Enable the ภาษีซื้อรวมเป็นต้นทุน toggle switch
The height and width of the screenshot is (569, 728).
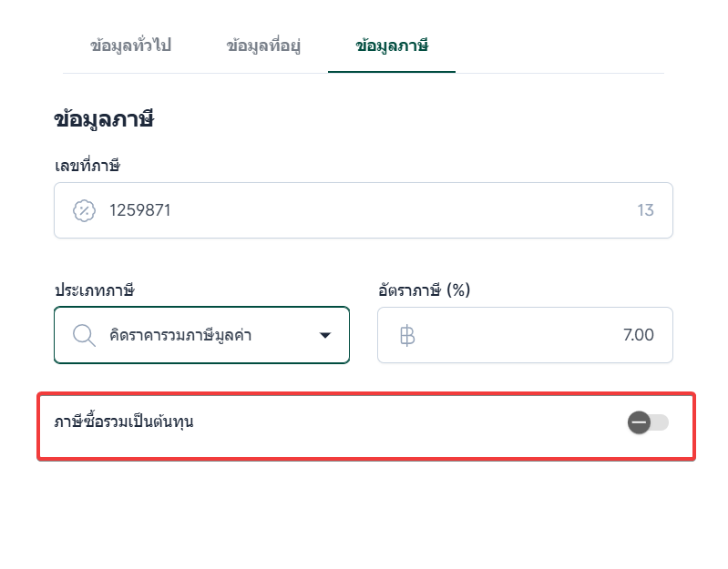[648, 422]
